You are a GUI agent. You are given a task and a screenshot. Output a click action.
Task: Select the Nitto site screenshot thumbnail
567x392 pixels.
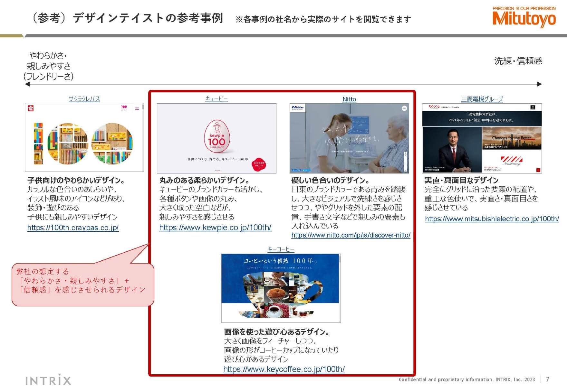349,138
